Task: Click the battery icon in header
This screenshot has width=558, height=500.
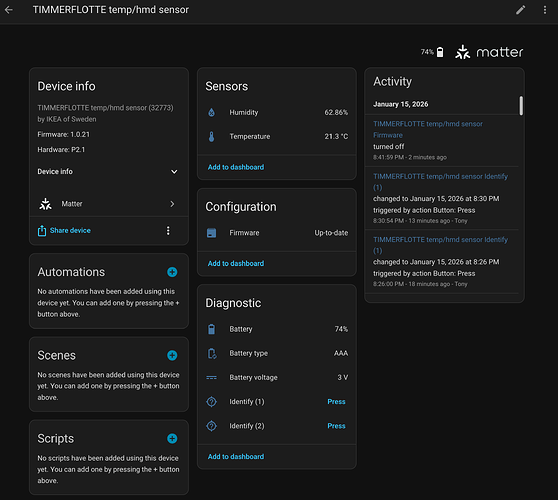Action: (x=440, y=52)
